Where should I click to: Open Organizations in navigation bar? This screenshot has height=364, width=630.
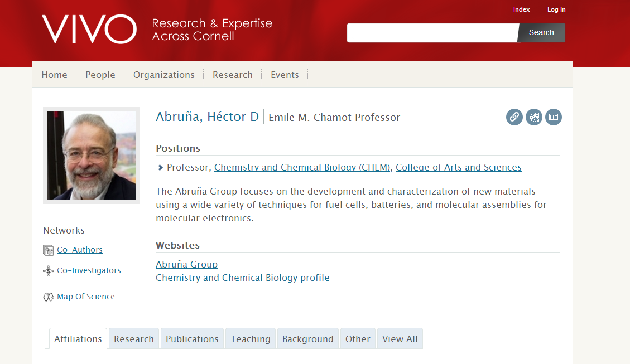(x=164, y=75)
